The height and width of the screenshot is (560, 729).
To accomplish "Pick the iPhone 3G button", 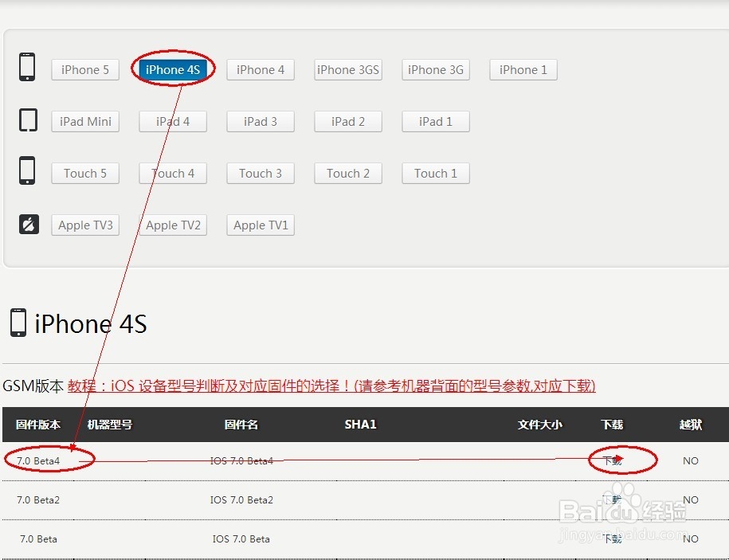I will [436, 70].
